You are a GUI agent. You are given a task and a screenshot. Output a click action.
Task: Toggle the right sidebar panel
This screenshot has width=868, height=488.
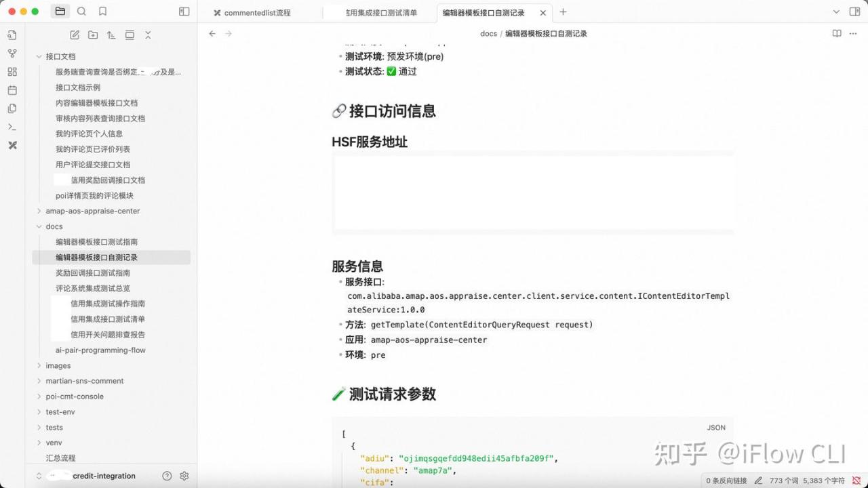(x=854, y=12)
